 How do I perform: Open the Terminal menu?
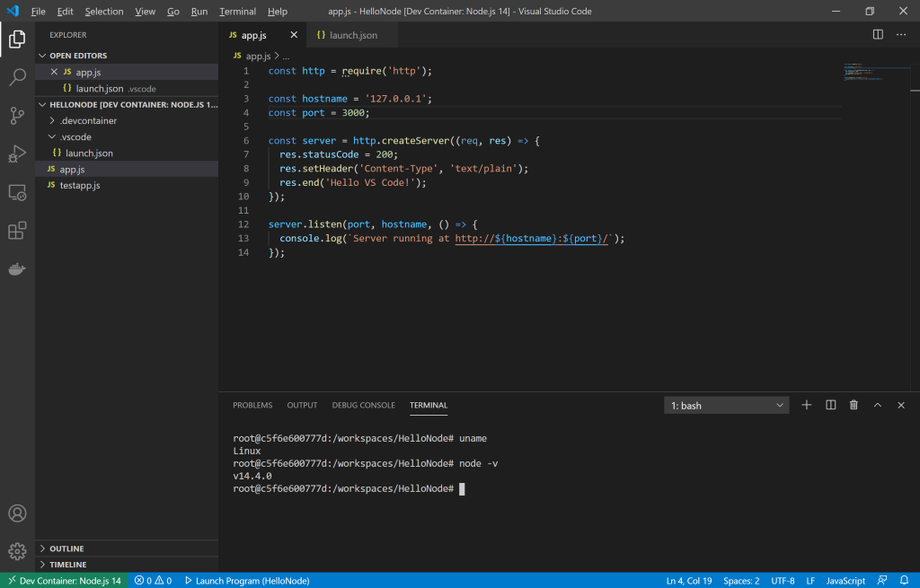tap(237, 11)
